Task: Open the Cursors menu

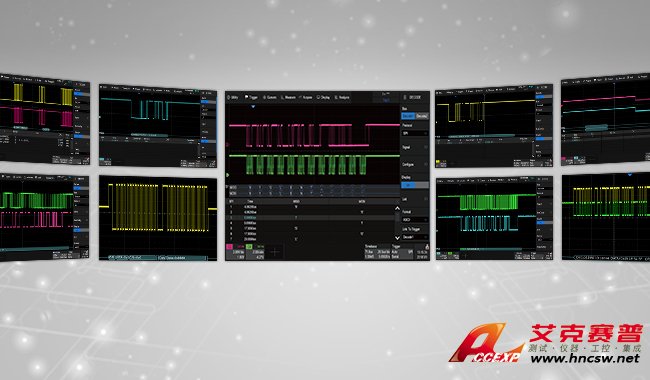Action: [270, 97]
